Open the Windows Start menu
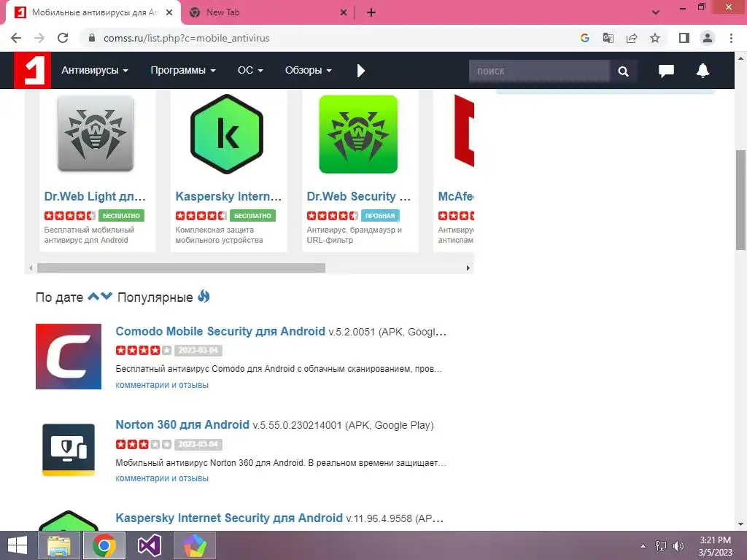This screenshot has width=747, height=560. pos(18,545)
